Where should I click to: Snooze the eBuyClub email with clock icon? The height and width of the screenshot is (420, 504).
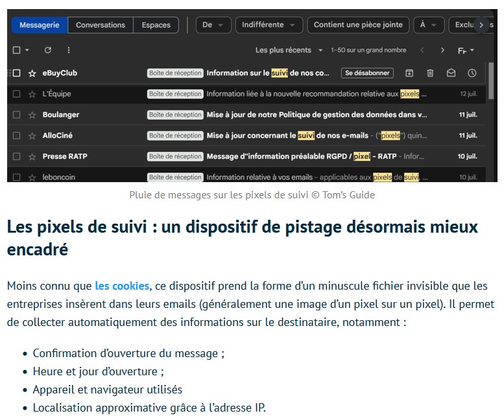[472, 73]
